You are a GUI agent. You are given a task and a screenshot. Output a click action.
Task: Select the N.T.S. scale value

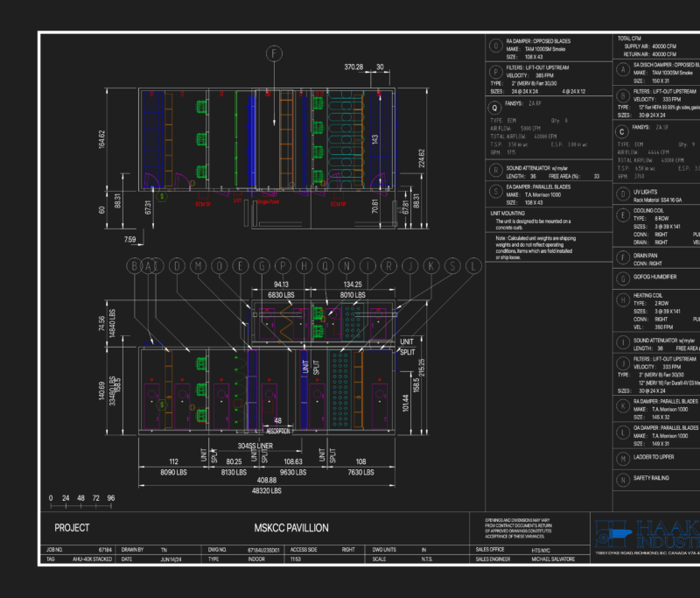(427, 559)
